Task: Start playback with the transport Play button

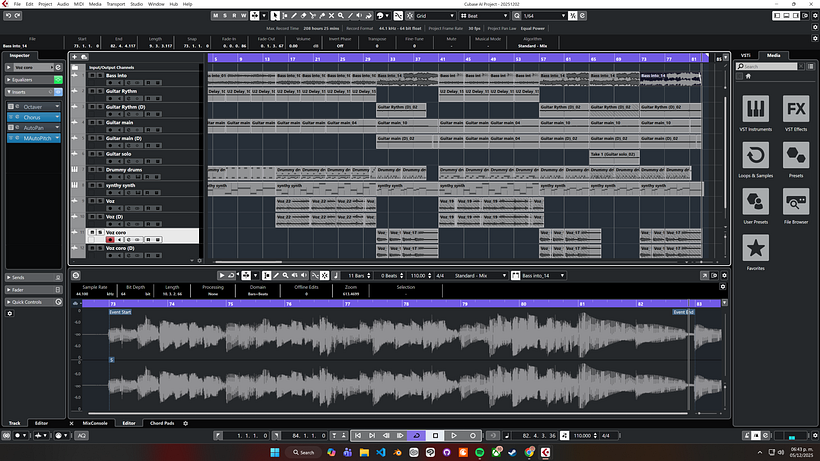Action: click(454, 435)
